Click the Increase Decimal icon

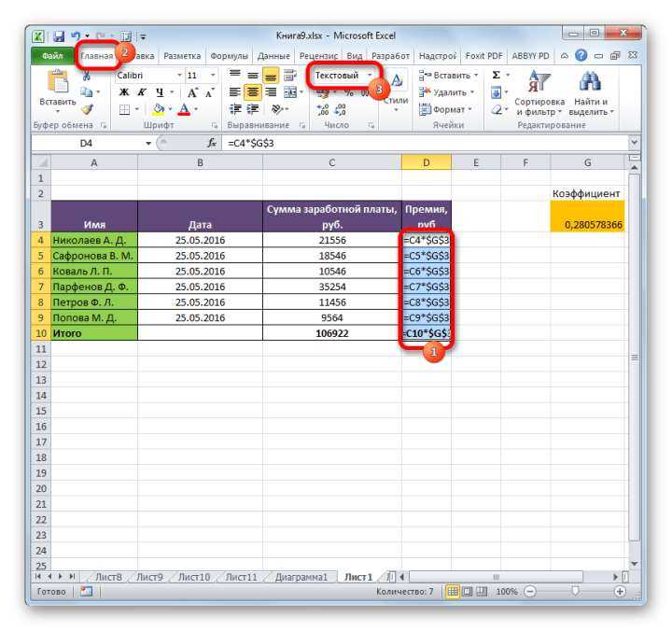point(323,110)
